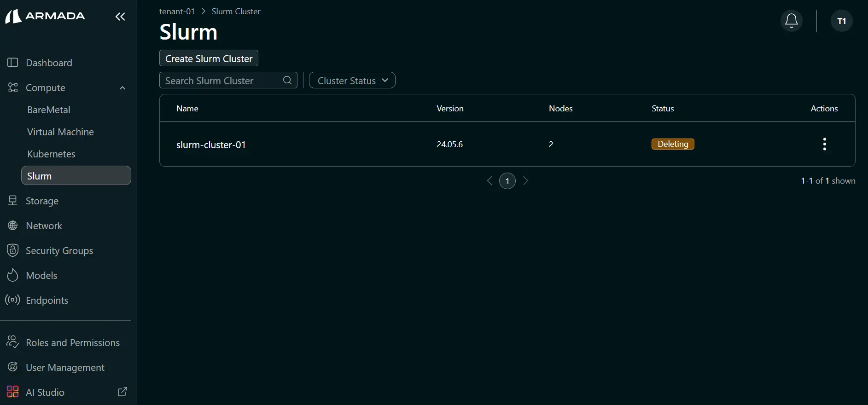Select page 1 in pagination

pyautogui.click(x=507, y=181)
